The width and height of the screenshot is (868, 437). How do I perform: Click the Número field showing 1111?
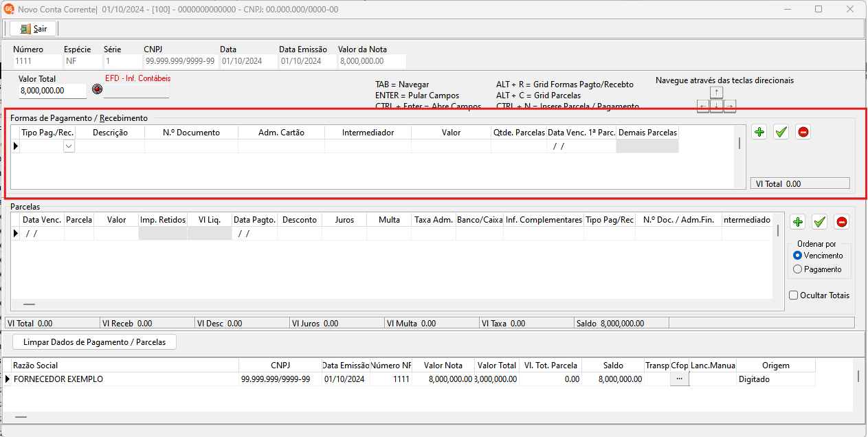click(36, 61)
